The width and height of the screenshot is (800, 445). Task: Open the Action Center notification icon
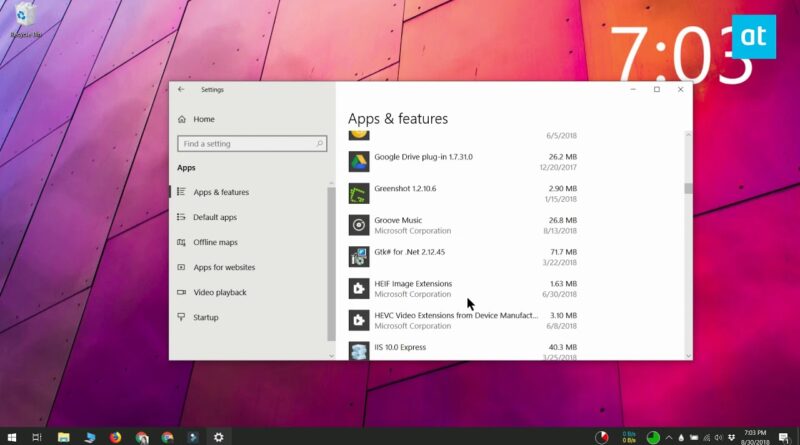pos(784,437)
